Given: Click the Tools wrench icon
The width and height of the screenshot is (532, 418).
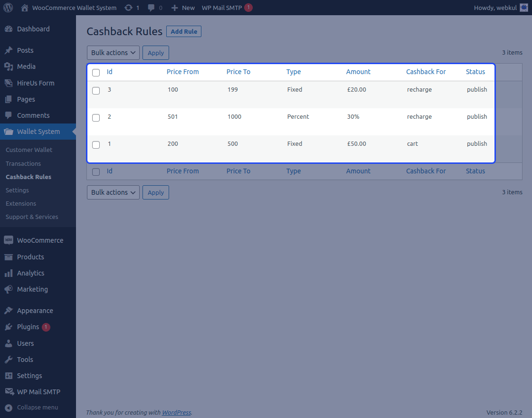Looking at the screenshot, I should click(9, 360).
